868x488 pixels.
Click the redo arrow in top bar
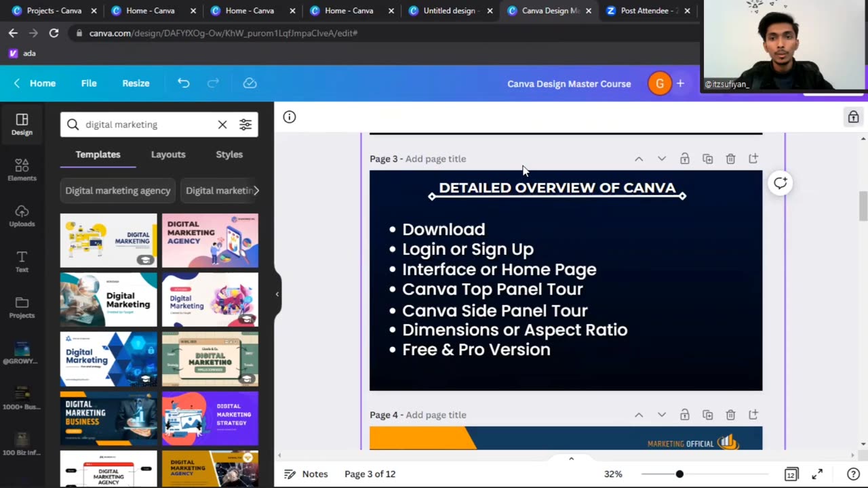213,83
